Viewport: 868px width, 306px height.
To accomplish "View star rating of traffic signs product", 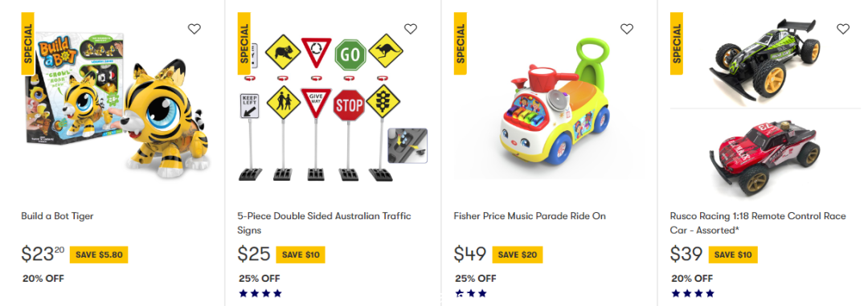I will click(x=260, y=293).
